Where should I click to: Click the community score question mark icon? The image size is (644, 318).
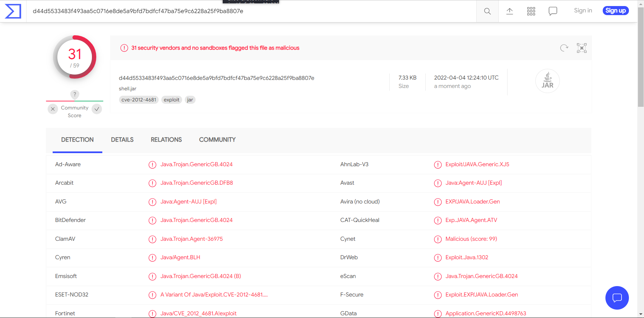click(75, 94)
